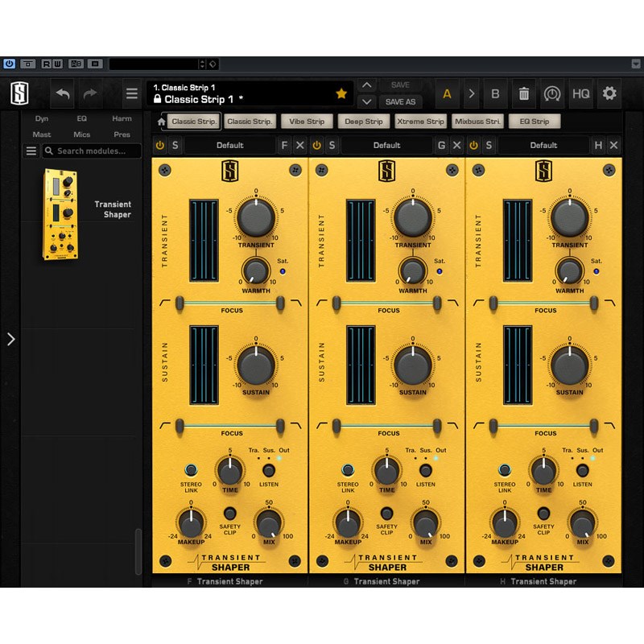This screenshot has height=644, width=644.
Task: Click the Search modules field
Action: [x=92, y=151]
